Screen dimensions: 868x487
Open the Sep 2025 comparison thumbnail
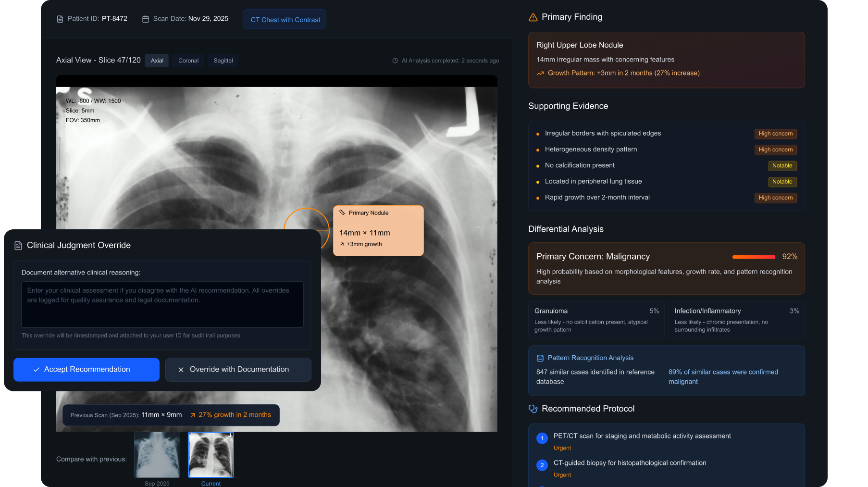(x=157, y=455)
